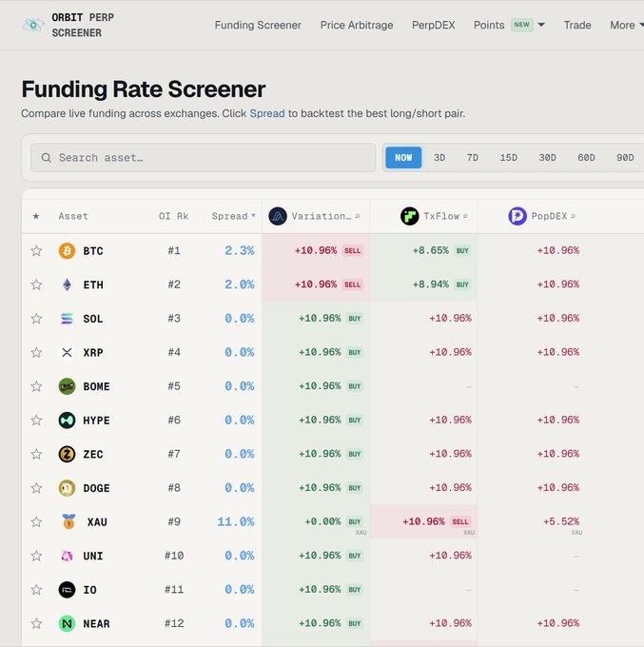Star the NEAR asset
The height and width of the screenshot is (647, 644).
pos(36,623)
